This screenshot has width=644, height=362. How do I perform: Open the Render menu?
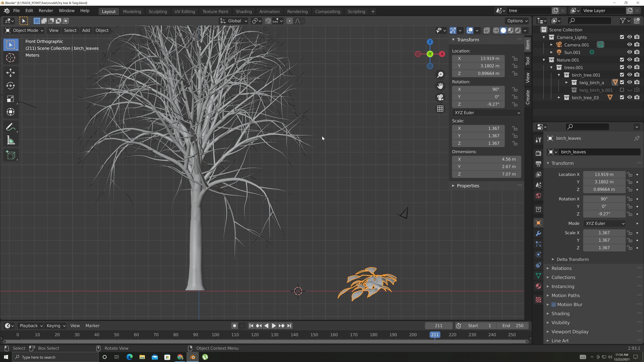click(46, 11)
